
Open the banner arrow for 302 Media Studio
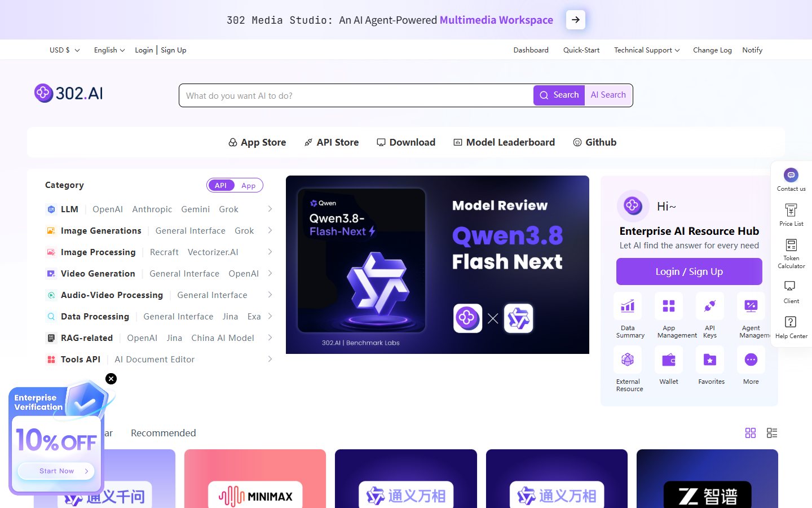pyautogui.click(x=575, y=20)
